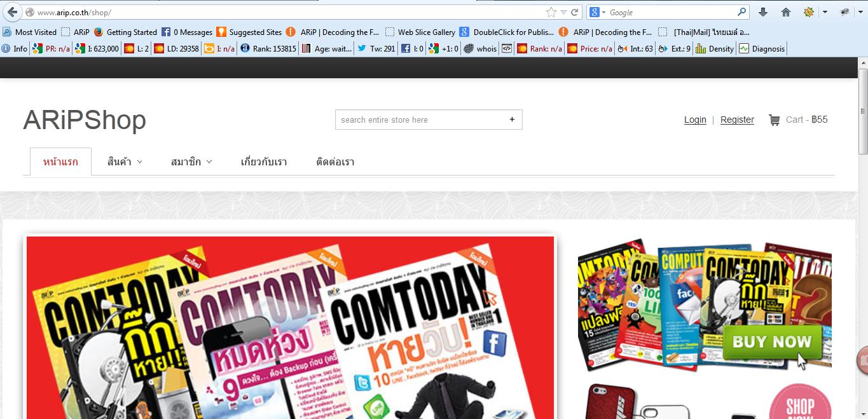This screenshot has height=419, width=868.
Task: Click the Login link
Action: pyautogui.click(x=695, y=120)
